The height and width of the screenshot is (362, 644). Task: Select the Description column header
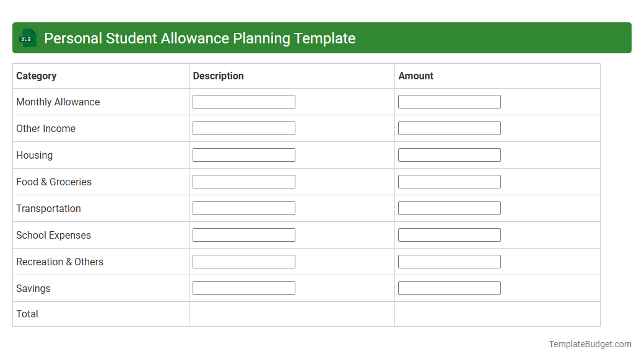(218, 76)
